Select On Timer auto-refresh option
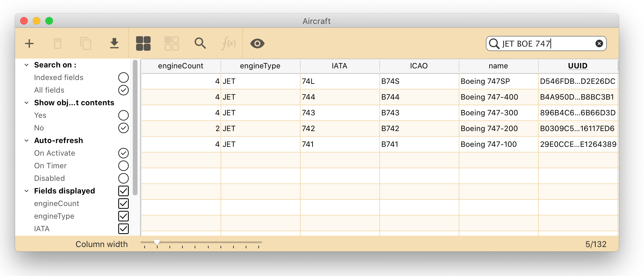 [x=124, y=166]
